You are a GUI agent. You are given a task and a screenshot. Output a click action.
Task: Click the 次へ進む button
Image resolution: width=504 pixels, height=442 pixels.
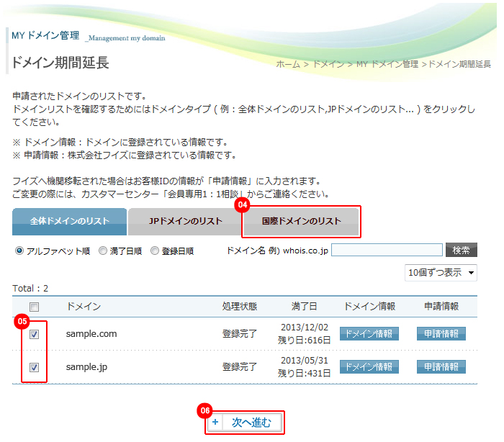coord(245,423)
